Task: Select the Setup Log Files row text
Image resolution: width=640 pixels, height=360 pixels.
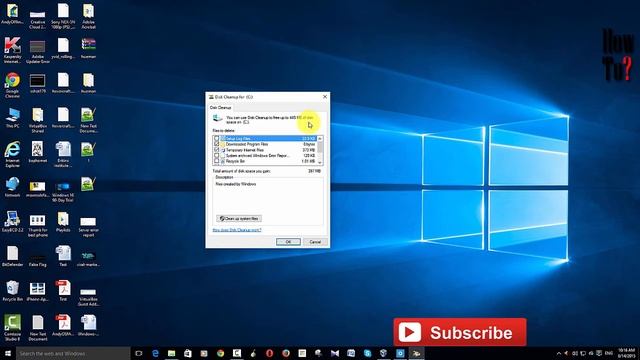Action: pos(238,139)
